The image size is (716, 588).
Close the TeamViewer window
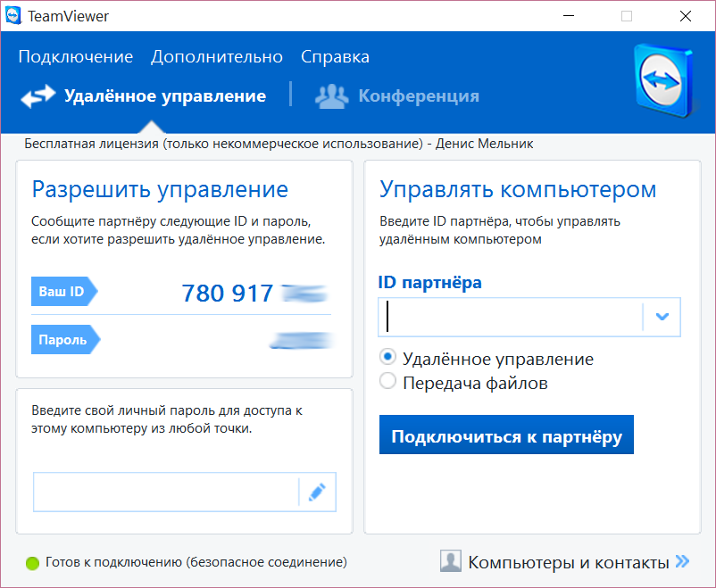click(x=686, y=16)
